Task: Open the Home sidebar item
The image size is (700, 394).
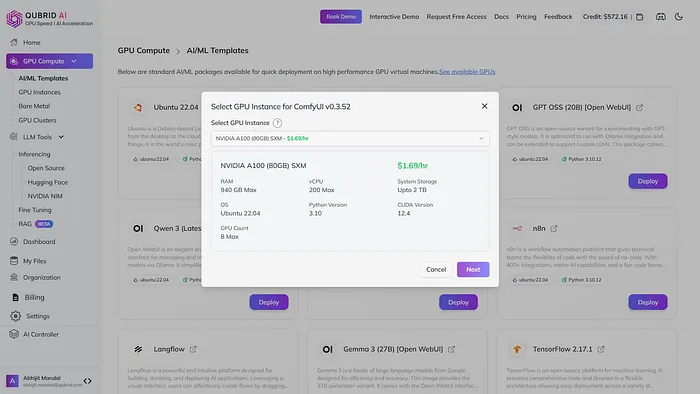Action: click(x=31, y=42)
